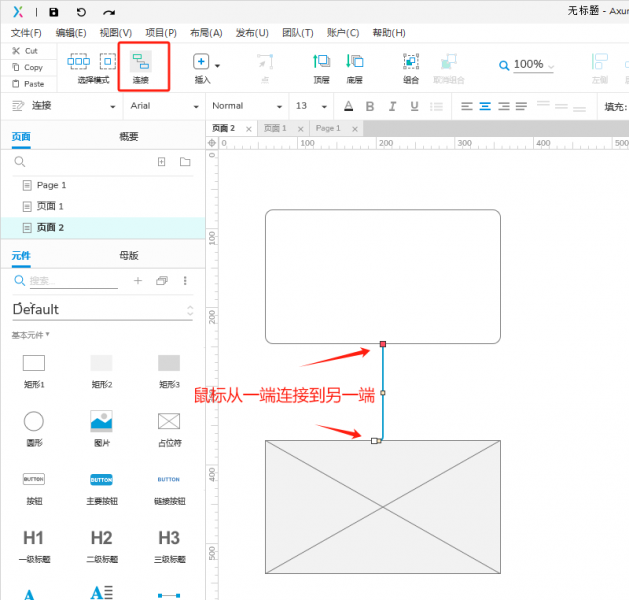Open the 视图(V) menu

[x=116, y=33]
